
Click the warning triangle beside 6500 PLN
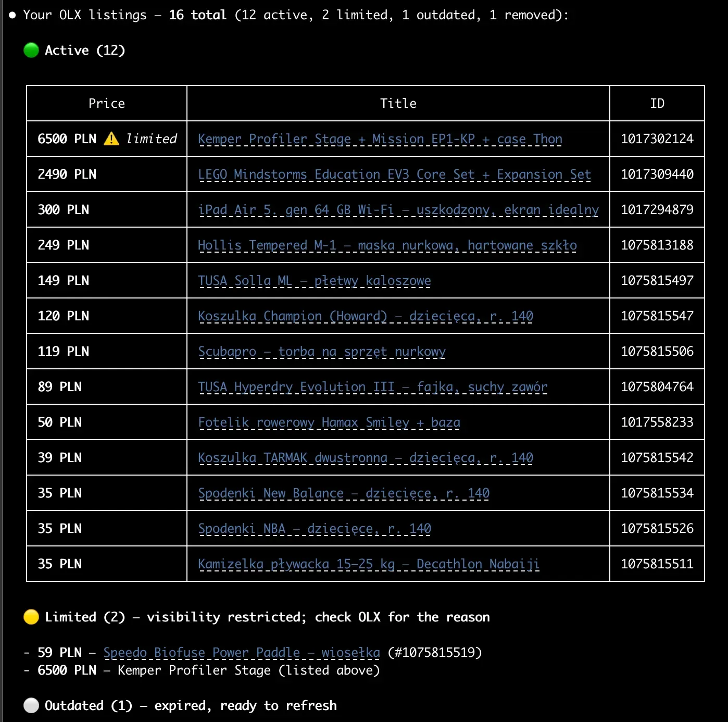coord(111,139)
